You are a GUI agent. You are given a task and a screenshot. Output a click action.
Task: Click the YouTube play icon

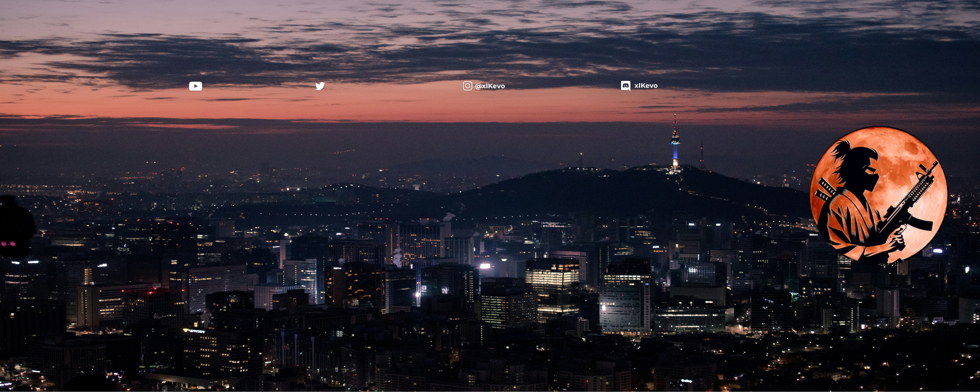click(196, 86)
